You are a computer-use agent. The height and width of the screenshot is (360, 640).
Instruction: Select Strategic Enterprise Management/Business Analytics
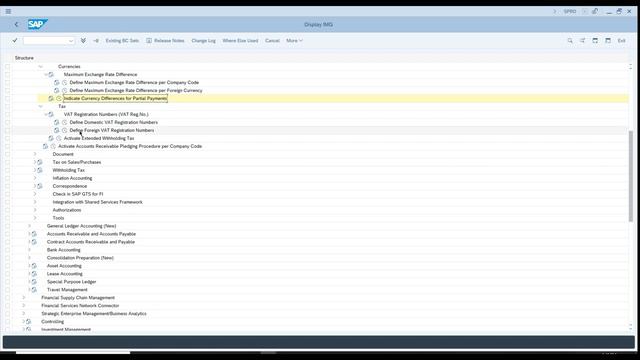point(94,313)
